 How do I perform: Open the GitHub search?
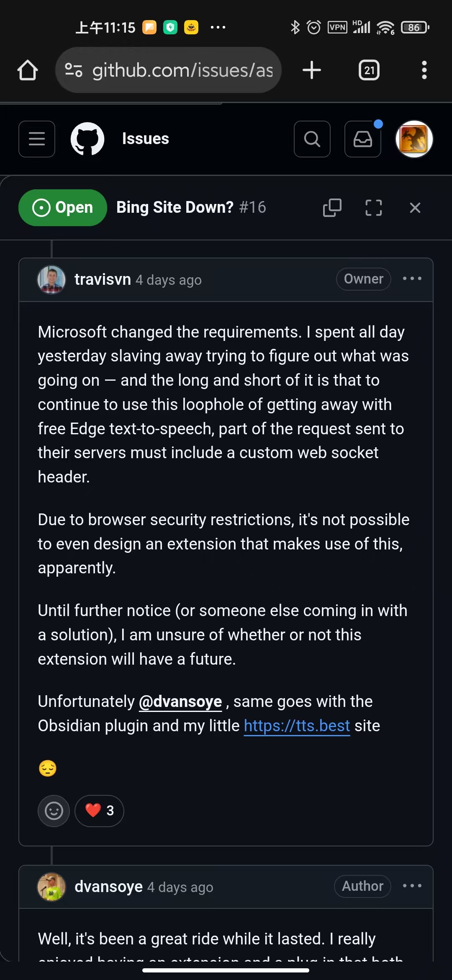pyautogui.click(x=312, y=139)
